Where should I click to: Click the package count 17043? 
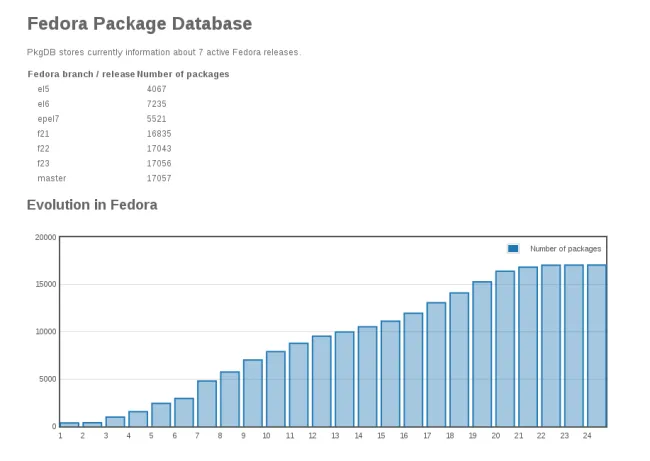click(159, 148)
